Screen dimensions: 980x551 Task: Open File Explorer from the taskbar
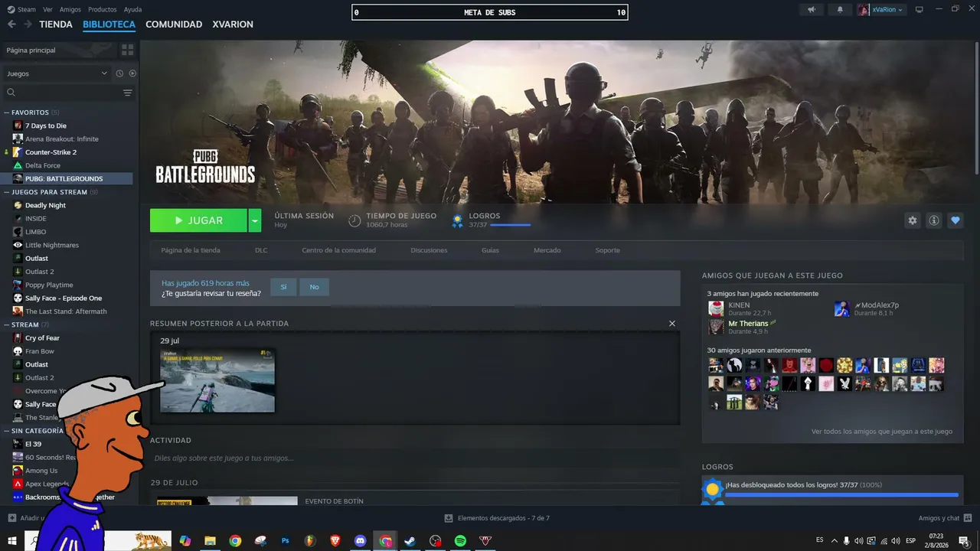click(x=210, y=541)
